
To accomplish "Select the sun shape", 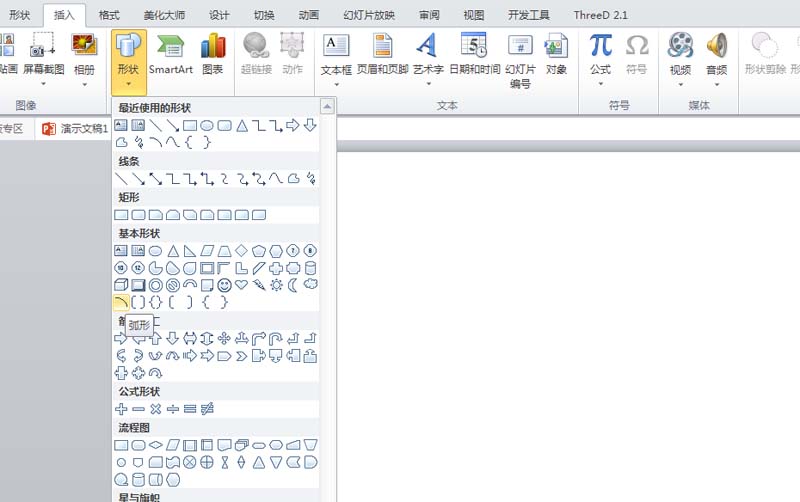I will coord(276,285).
